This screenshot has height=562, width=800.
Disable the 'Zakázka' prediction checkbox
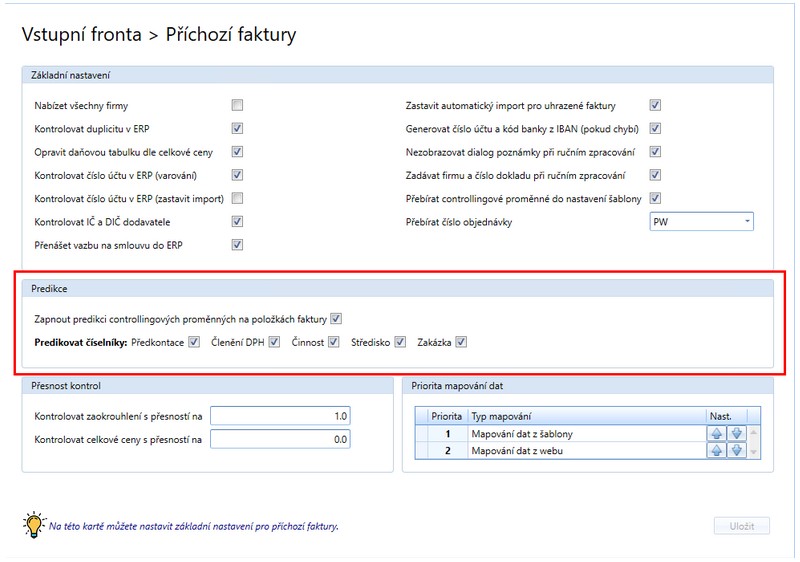tap(461, 343)
